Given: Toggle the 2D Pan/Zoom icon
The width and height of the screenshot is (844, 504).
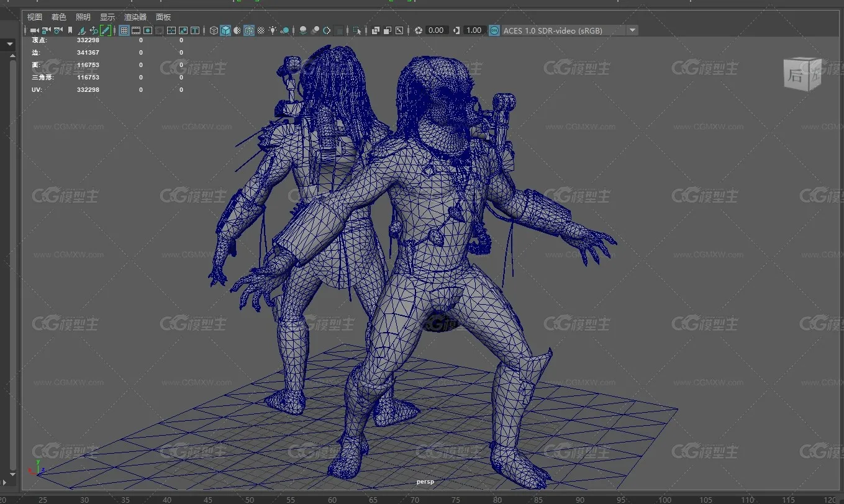Looking at the screenshot, I should (94, 30).
